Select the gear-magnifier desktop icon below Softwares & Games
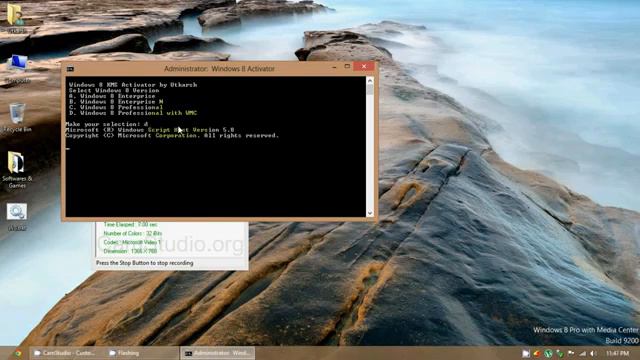This screenshot has width=640, height=360. 17,217
